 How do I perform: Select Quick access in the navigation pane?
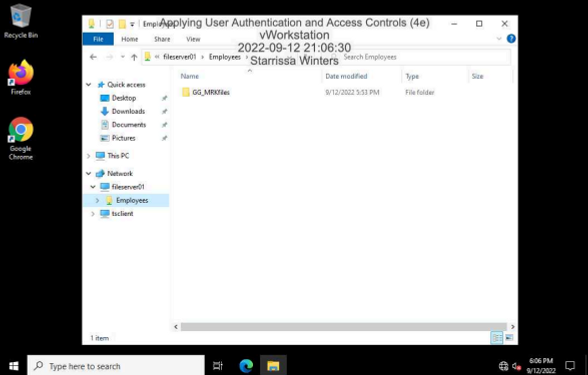126,85
